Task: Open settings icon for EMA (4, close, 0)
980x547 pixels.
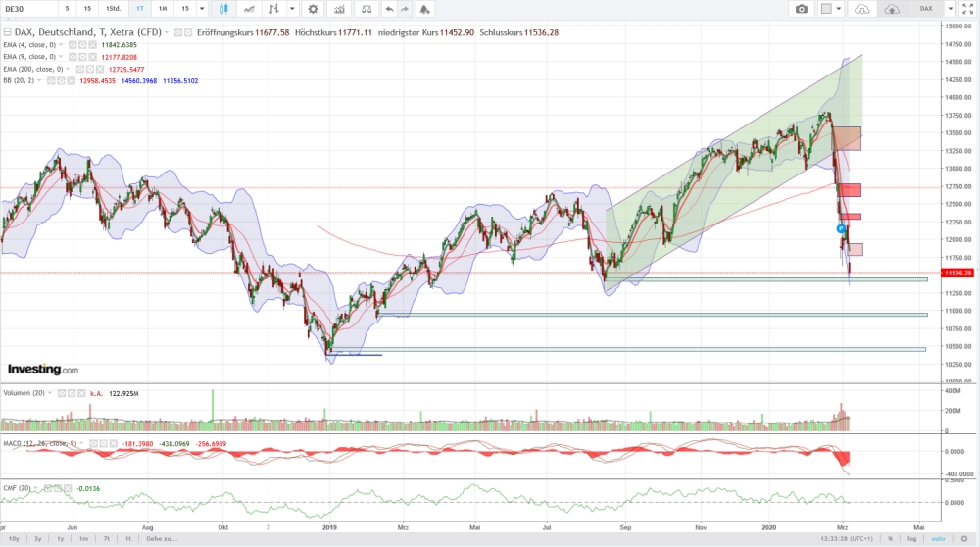Action: click(x=82, y=45)
